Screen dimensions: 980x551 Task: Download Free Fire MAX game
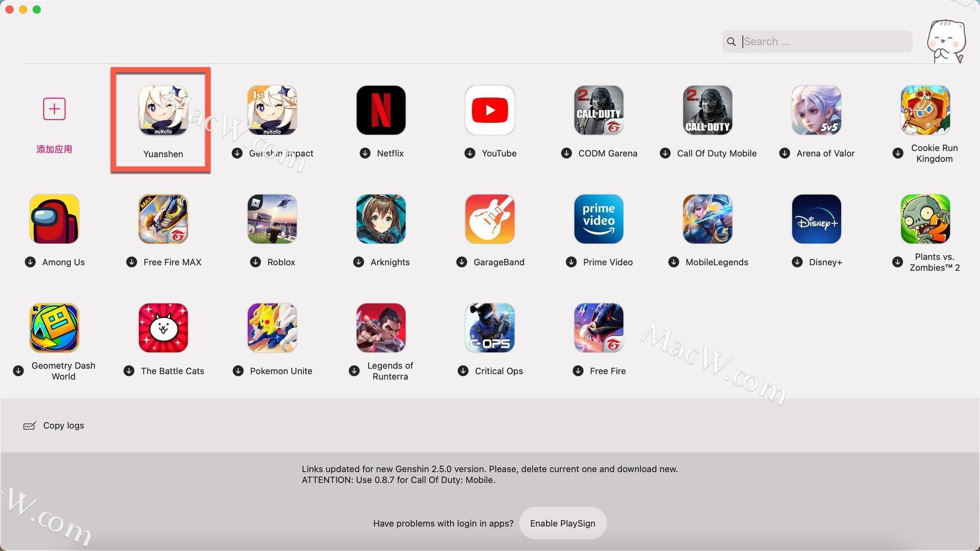131,262
